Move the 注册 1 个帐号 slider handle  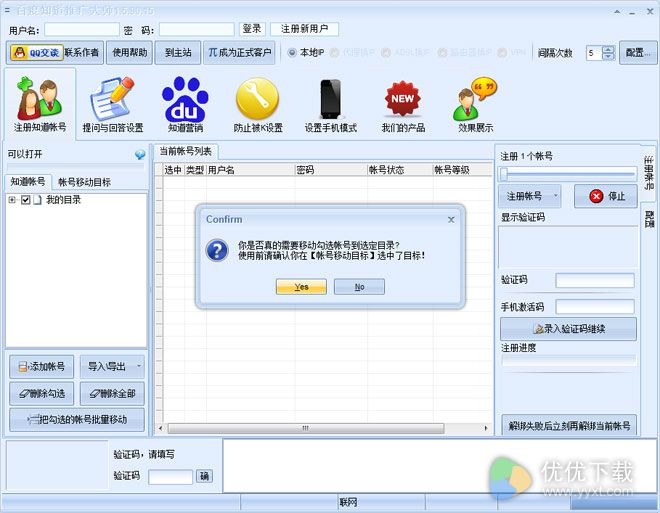504,174
